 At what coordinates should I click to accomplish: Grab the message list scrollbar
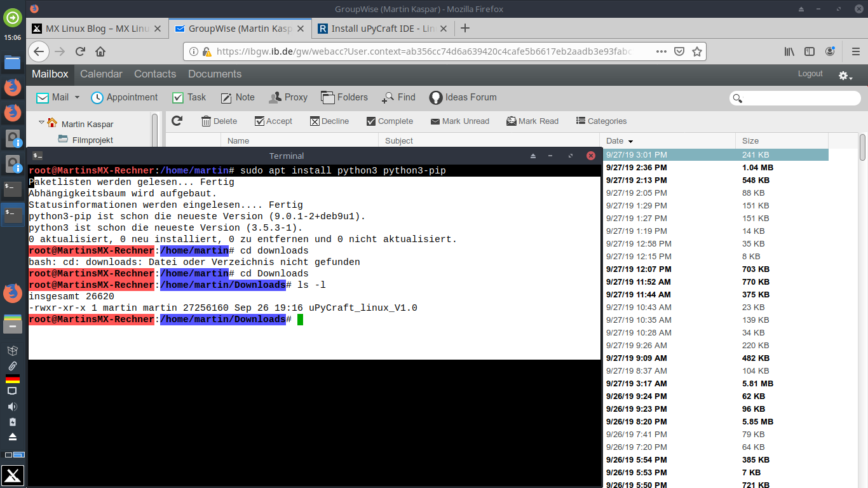coord(862,147)
